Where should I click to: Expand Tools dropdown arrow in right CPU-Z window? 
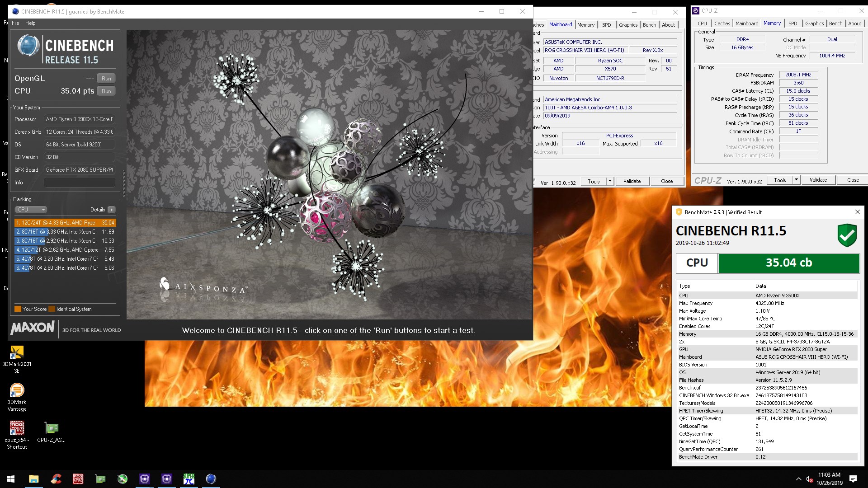click(x=796, y=180)
